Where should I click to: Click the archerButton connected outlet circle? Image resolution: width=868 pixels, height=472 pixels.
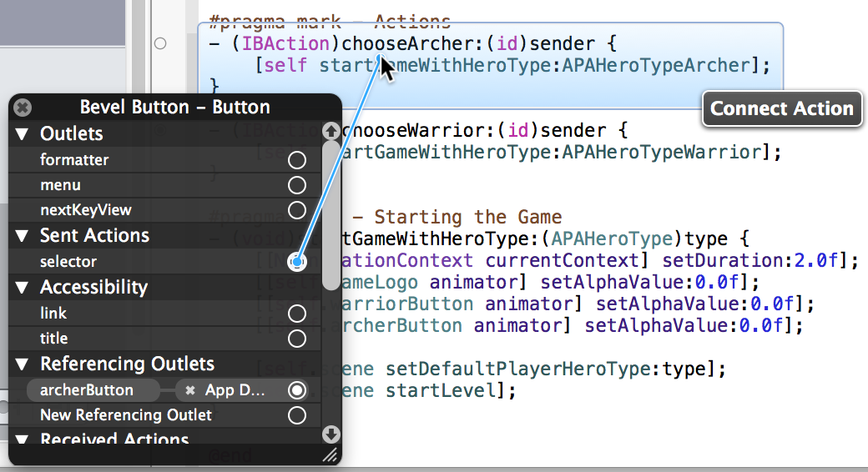click(297, 390)
